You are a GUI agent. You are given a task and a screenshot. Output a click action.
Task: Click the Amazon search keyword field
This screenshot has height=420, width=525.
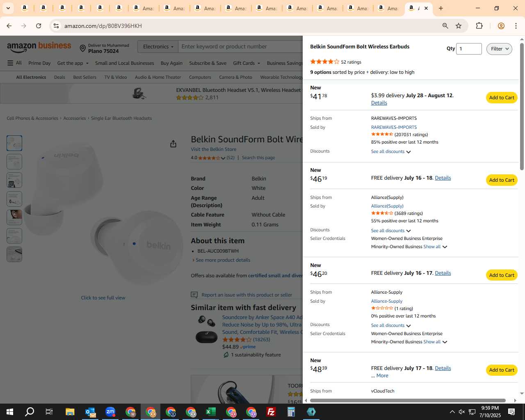241,47
